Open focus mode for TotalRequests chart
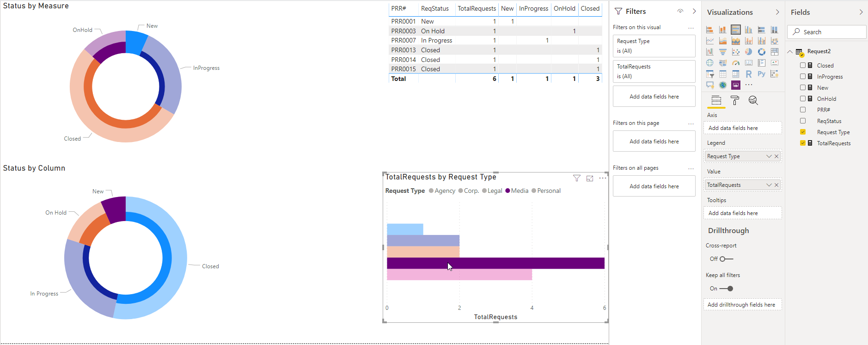 (x=590, y=179)
